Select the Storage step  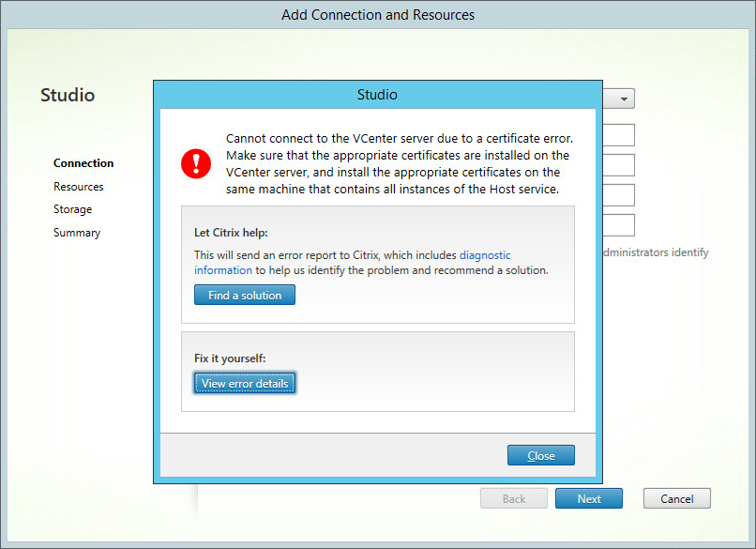(72, 208)
